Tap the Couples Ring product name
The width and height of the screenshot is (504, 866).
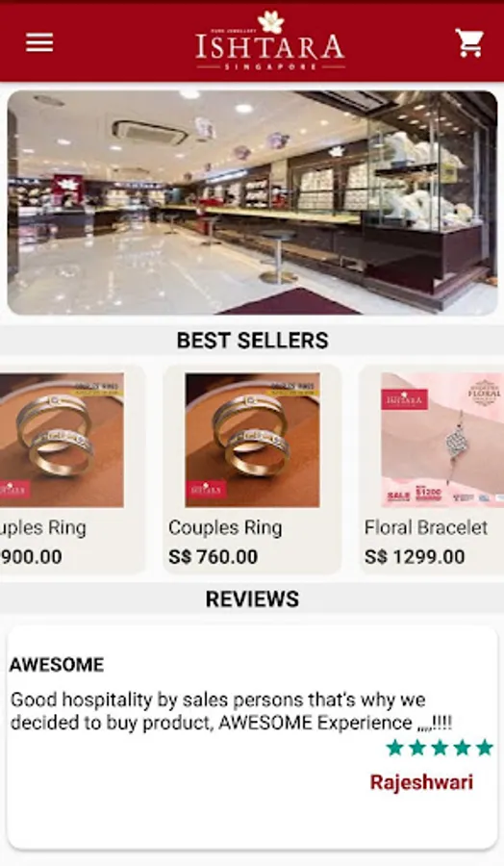(x=225, y=527)
